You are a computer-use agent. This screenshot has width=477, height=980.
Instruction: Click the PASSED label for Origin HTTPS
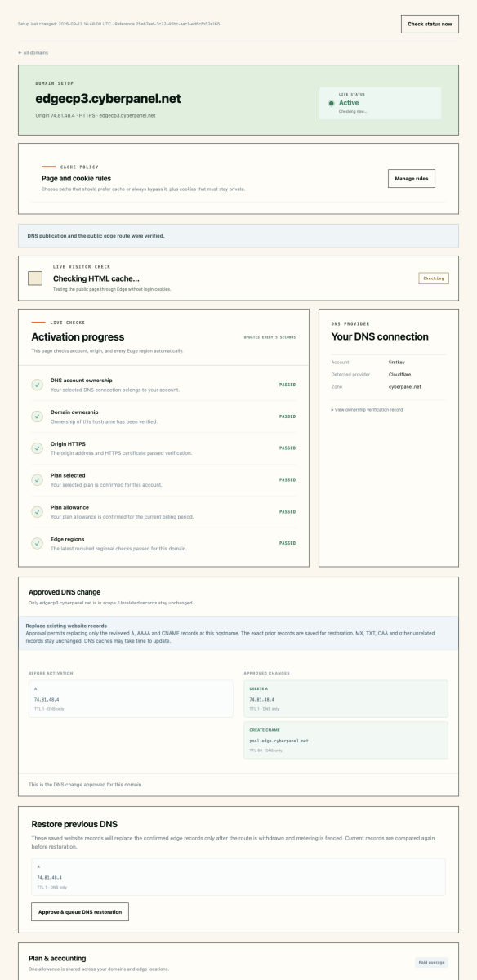point(288,448)
